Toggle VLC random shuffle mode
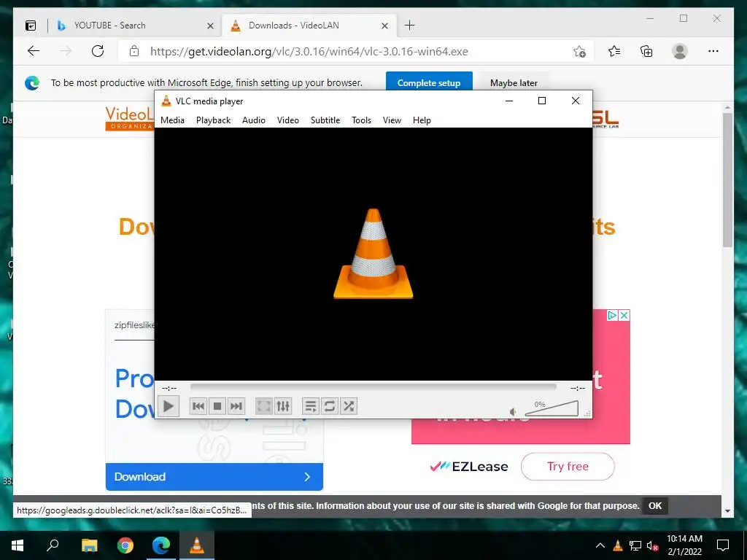 click(x=349, y=406)
